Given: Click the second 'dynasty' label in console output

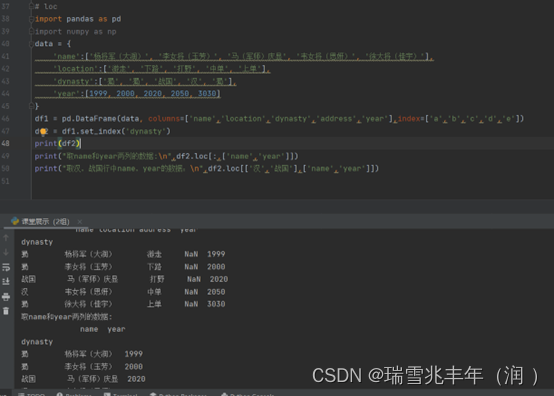Looking at the screenshot, I should coord(37,342).
